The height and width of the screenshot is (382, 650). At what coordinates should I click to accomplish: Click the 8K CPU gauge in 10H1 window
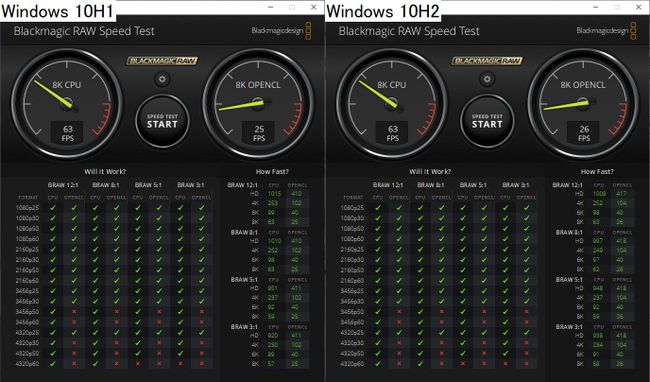click(x=67, y=104)
